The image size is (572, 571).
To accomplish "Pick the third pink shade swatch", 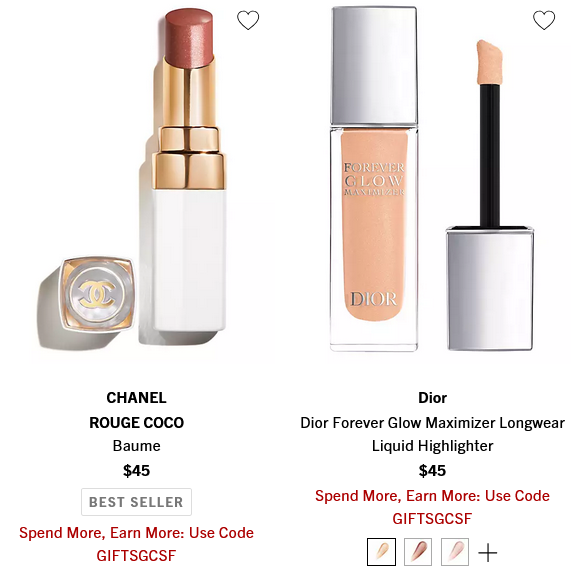I will (x=455, y=552).
